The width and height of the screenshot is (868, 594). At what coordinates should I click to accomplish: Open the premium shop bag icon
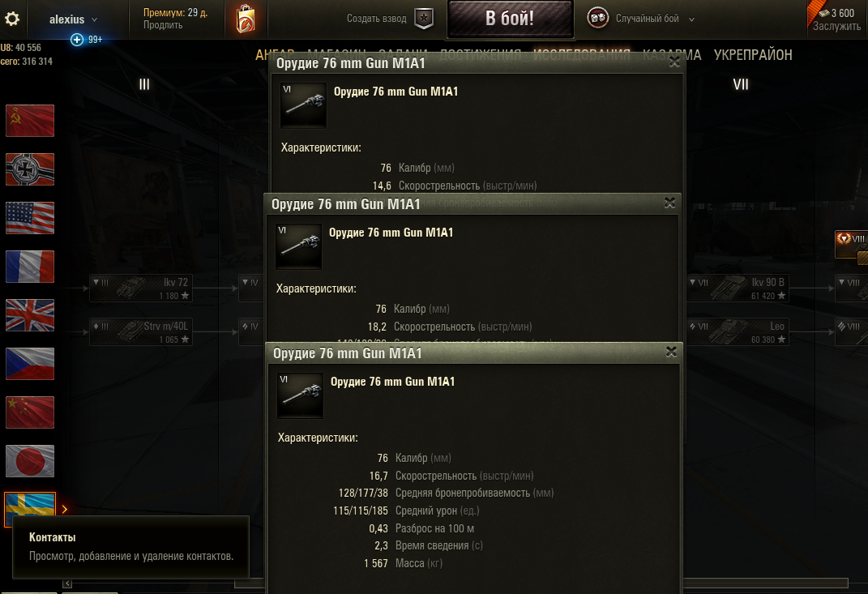pos(246,19)
